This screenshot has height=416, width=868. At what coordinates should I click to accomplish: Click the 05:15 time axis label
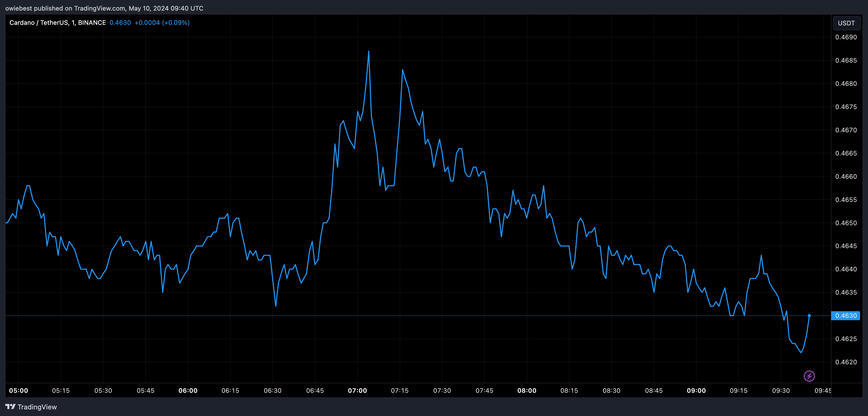(x=61, y=390)
